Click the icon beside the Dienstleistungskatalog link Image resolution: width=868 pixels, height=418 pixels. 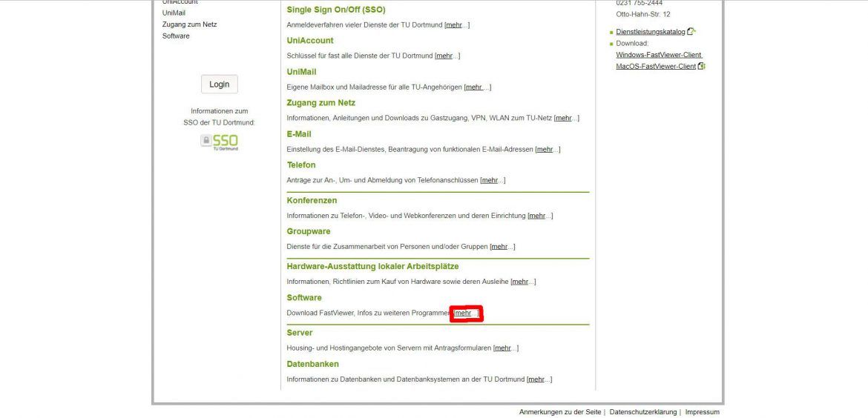coord(691,32)
